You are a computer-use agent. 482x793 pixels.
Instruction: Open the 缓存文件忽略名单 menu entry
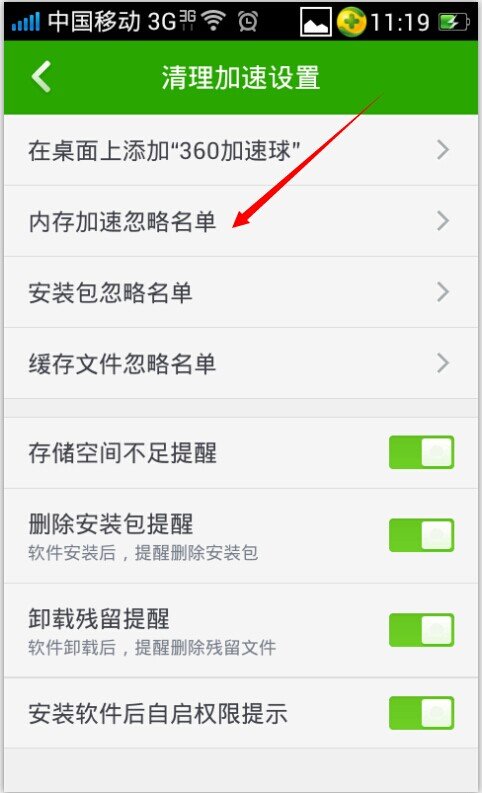pyautogui.click(x=241, y=363)
